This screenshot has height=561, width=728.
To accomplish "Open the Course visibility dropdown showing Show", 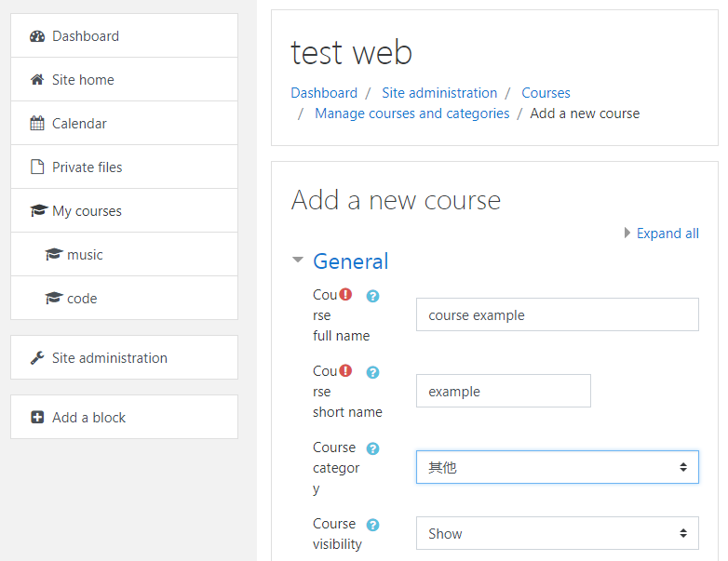I will [x=557, y=533].
